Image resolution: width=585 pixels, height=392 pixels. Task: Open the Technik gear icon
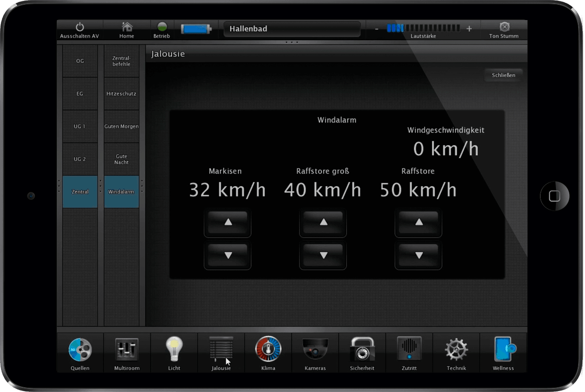tap(456, 350)
